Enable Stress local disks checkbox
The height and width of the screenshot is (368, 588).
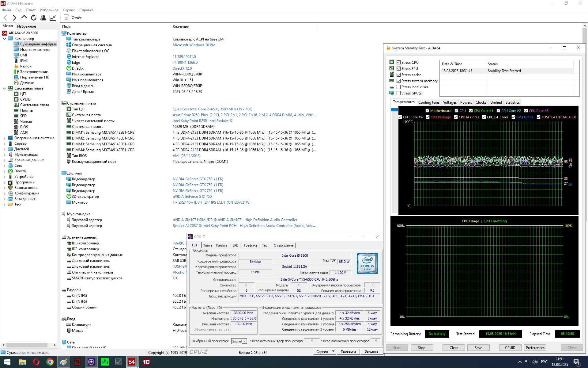coord(398,87)
